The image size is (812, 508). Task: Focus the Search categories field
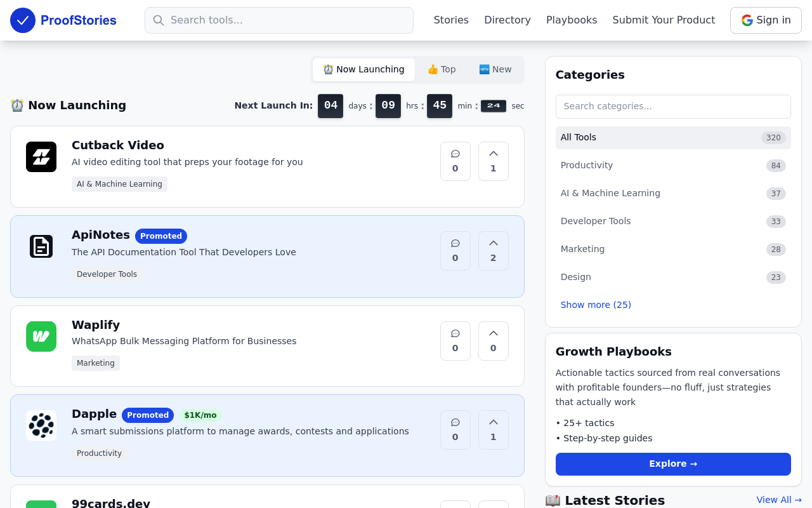(x=673, y=107)
